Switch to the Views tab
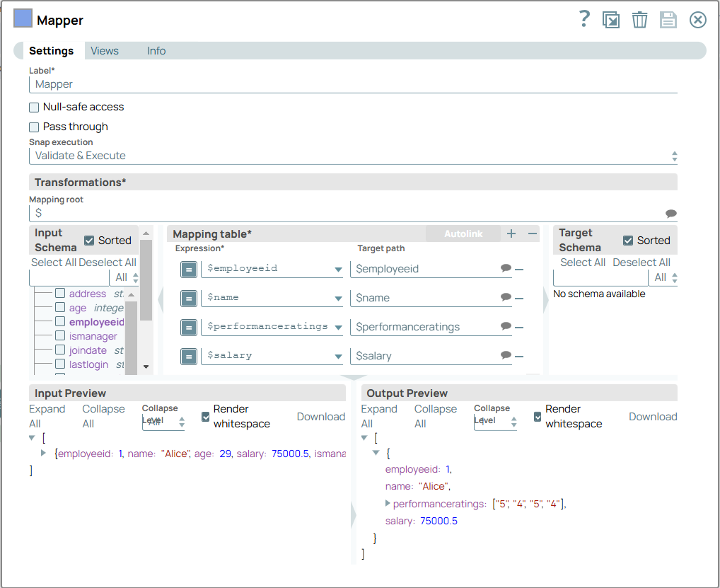The width and height of the screenshot is (720, 588). [105, 51]
